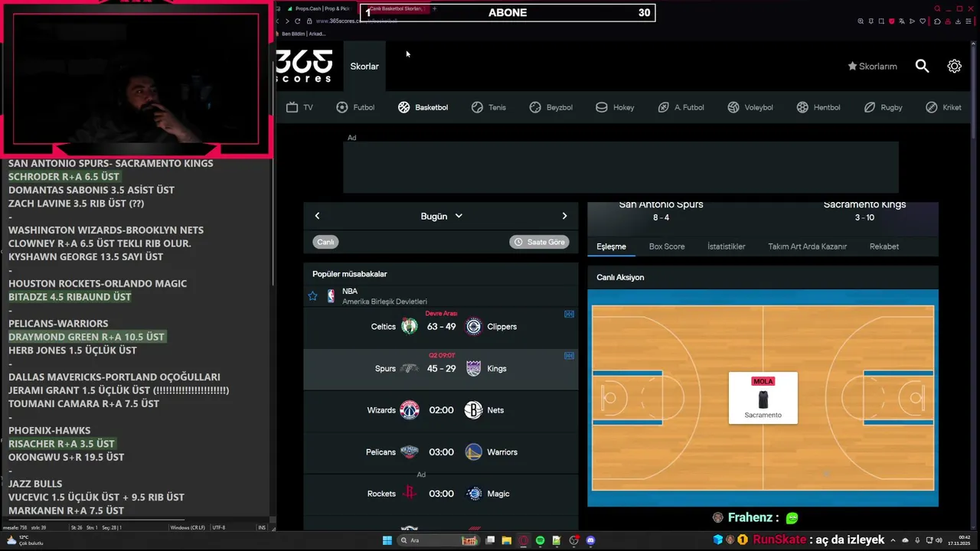Screen dimensions: 980x551
Task: Select the A. Futbol sport icon
Action: (x=663, y=107)
